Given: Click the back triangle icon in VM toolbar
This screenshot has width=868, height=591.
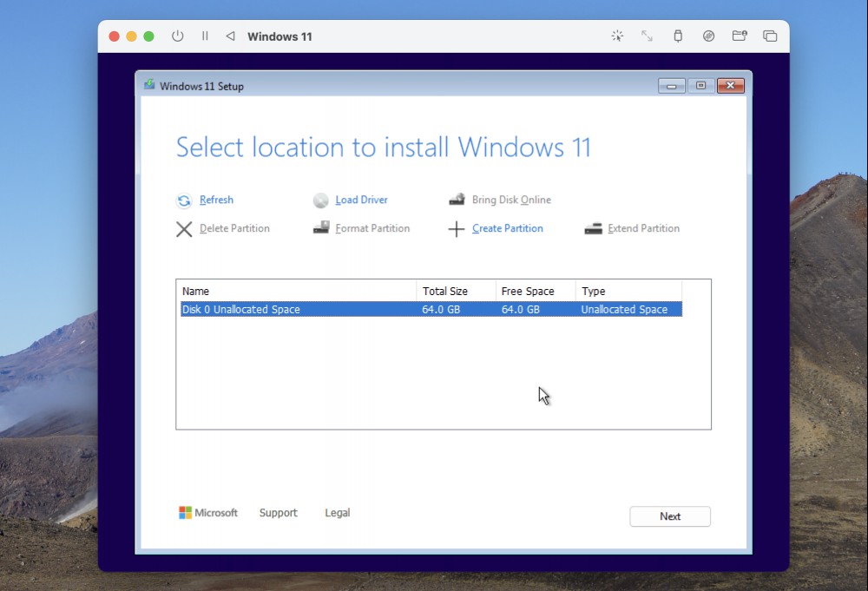Looking at the screenshot, I should coord(230,36).
